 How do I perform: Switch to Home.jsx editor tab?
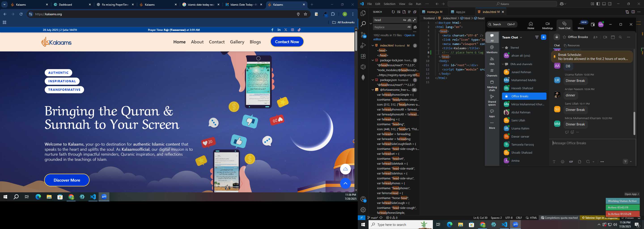coord(434,12)
